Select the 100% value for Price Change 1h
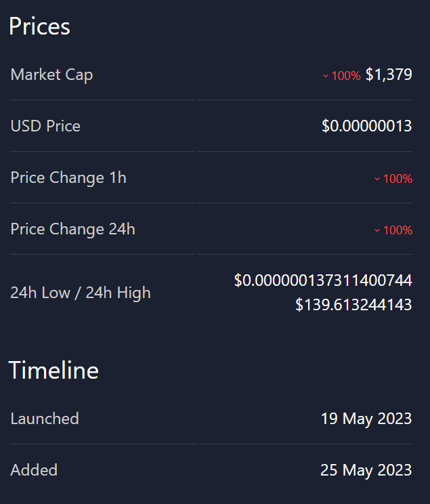 tap(397, 179)
